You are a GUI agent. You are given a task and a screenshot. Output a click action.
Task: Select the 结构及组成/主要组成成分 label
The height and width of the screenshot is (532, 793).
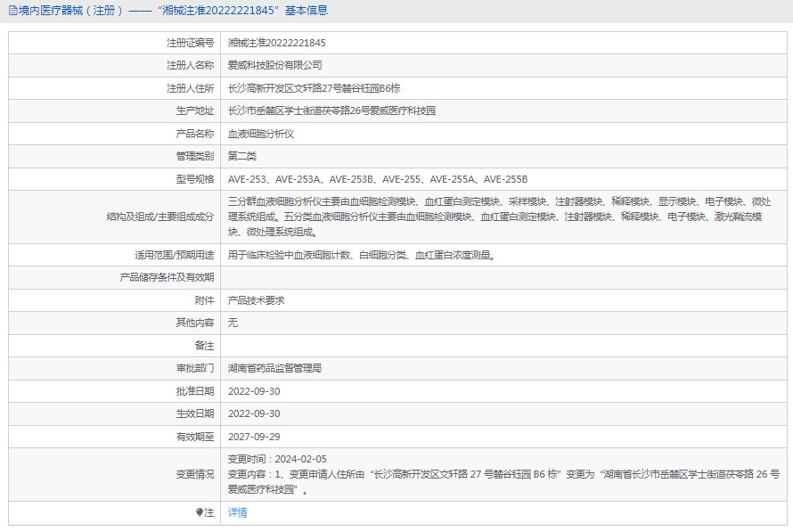[159, 217]
